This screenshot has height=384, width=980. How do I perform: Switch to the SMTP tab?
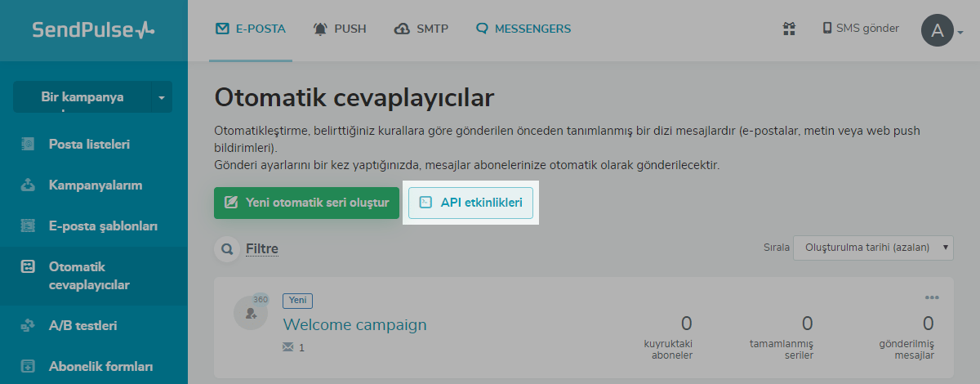(421, 29)
